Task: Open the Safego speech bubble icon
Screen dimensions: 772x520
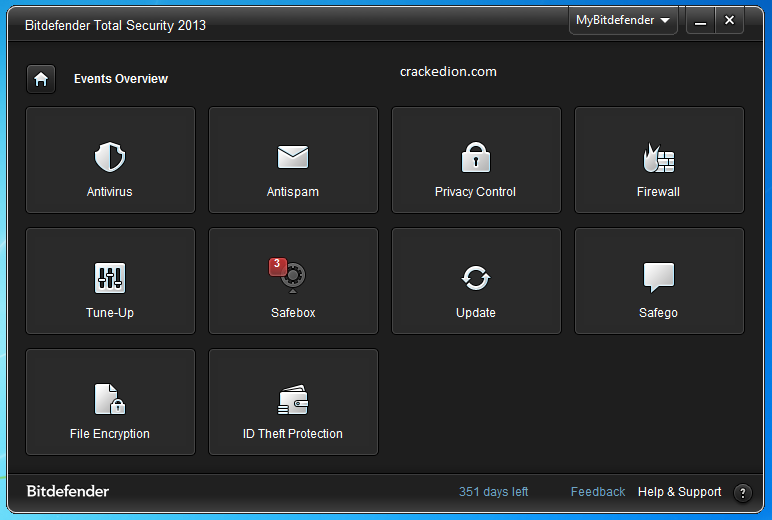Action: pyautogui.click(x=659, y=278)
